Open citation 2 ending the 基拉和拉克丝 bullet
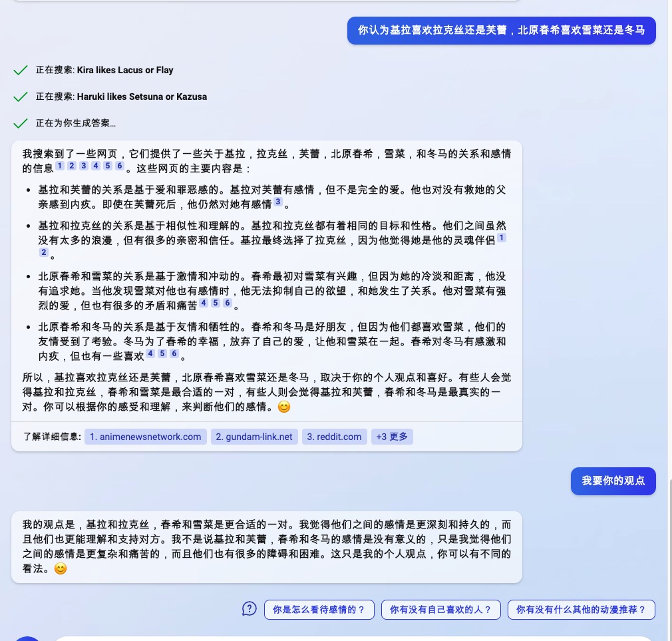The width and height of the screenshot is (672, 641). 44,252
